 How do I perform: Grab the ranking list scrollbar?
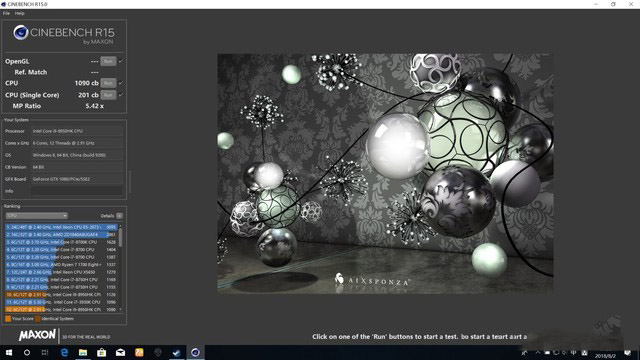click(x=120, y=237)
